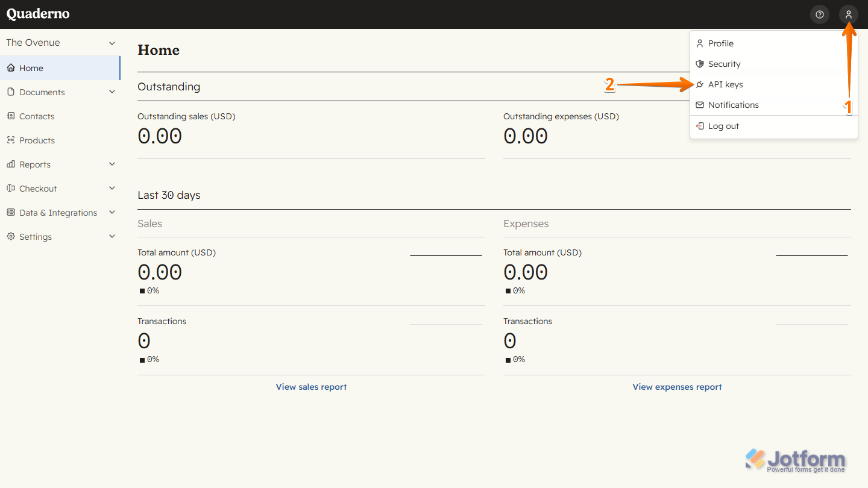Open the Settings gear in the sidebar
The width and height of the screenshot is (868, 488).
point(10,236)
